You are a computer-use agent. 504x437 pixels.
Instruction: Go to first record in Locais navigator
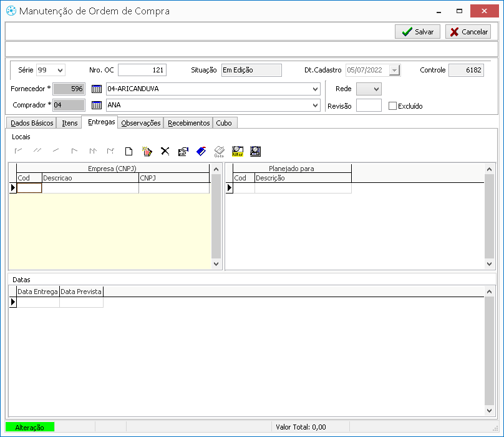coord(18,151)
